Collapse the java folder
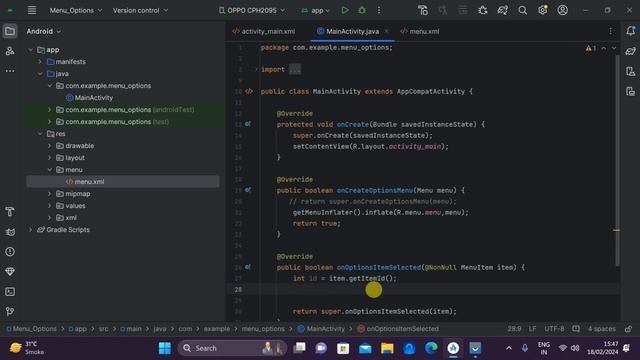 click(40, 74)
